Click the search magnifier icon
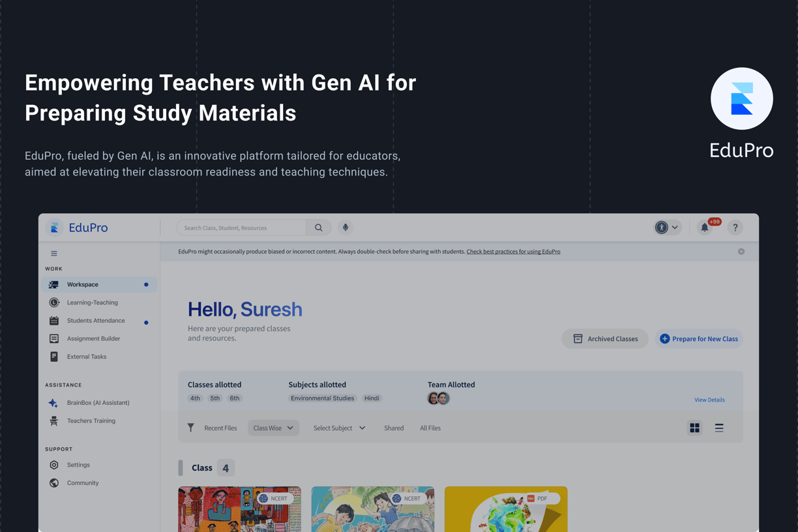 coord(319,228)
